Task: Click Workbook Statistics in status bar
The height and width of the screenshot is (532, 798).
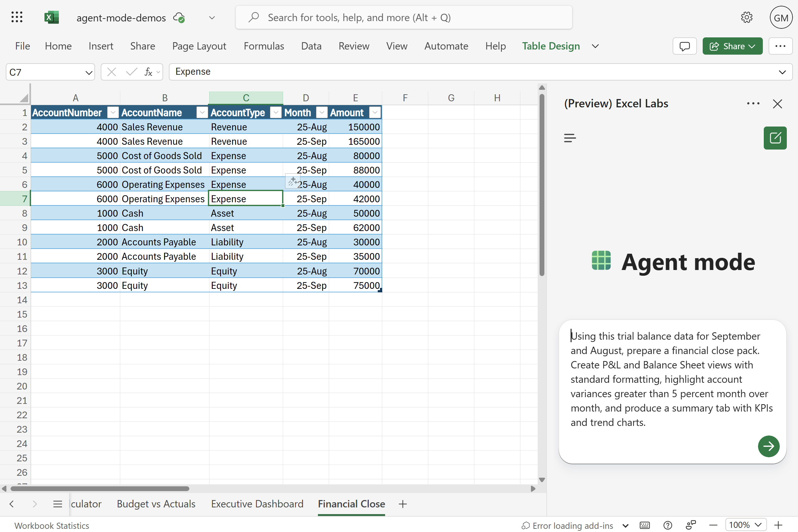Action: [x=51, y=525]
